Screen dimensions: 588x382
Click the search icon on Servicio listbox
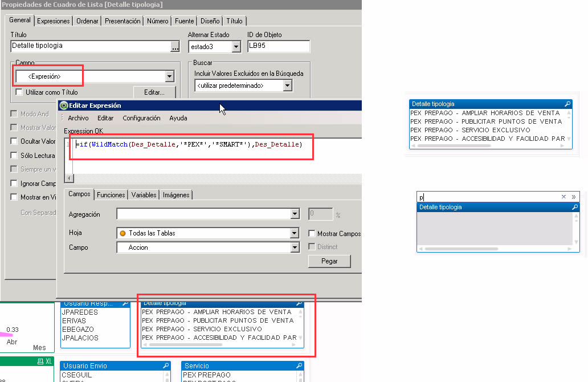pyautogui.click(x=300, y=365)
